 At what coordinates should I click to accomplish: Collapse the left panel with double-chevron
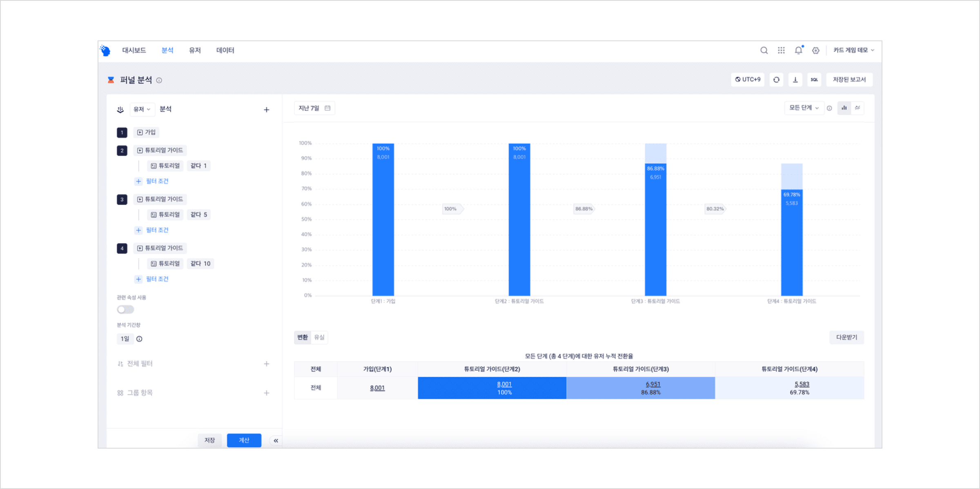point(276,440)
